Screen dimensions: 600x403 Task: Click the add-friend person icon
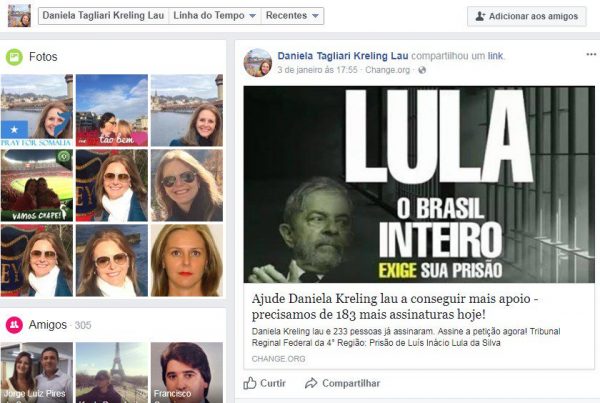pyautogui.click(x=480, y=16)
